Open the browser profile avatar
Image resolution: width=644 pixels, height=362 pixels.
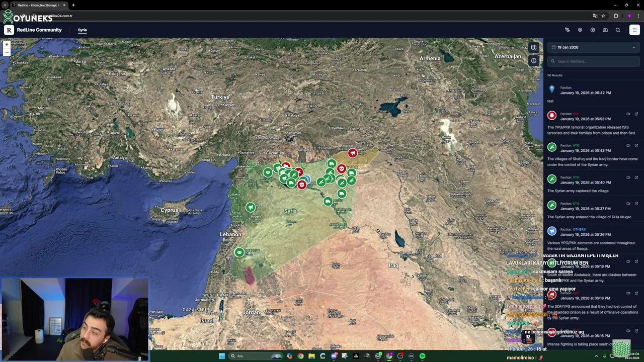click(x=629, y=16)
